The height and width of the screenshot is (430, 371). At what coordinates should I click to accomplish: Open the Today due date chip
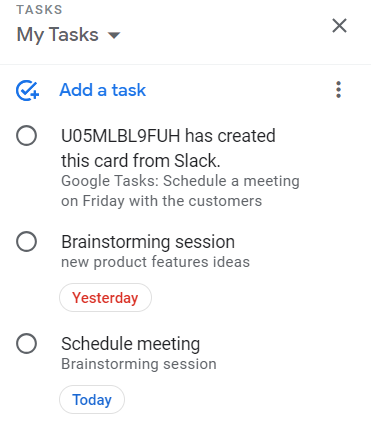[x=92, y=399]
